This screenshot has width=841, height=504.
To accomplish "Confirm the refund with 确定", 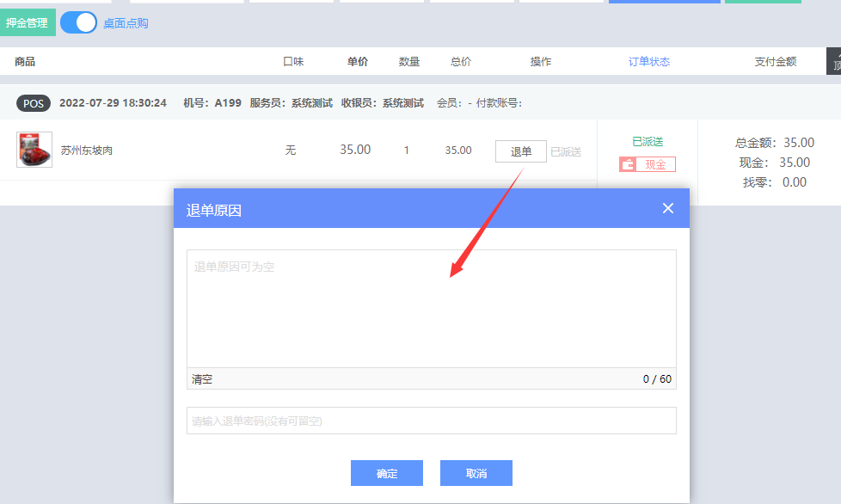I will click(x=386, y=474).
